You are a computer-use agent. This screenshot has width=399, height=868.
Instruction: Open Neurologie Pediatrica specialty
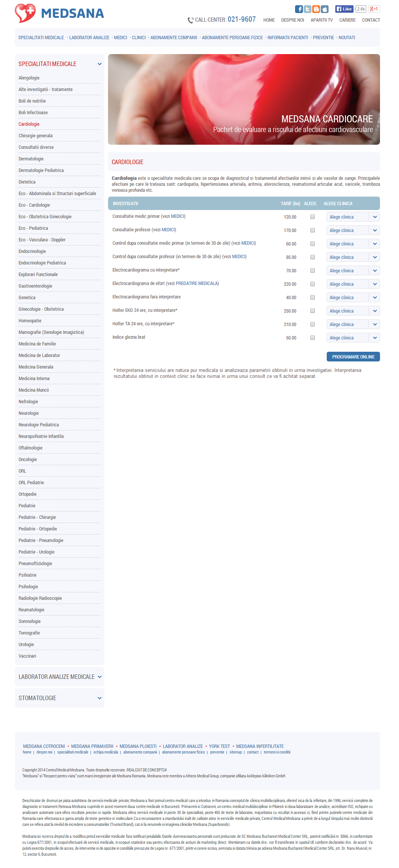(39, 425)
